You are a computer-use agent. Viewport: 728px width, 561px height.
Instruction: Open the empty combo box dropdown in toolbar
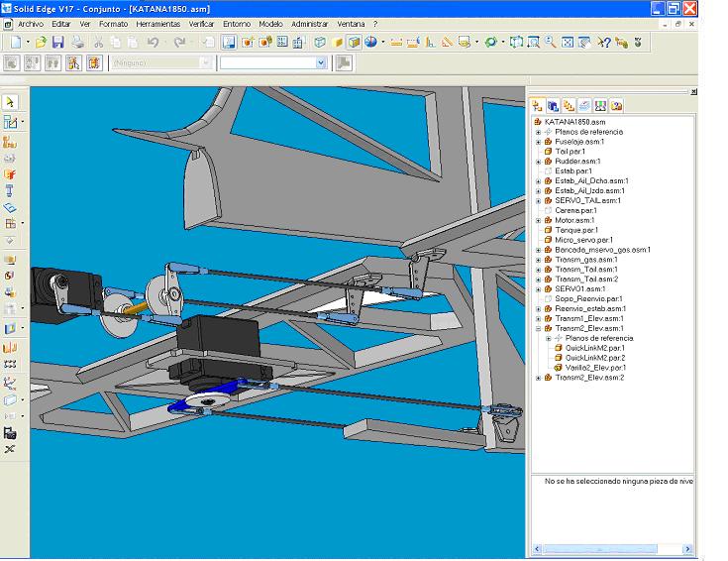pyautogui.click(x=320, y=62)
